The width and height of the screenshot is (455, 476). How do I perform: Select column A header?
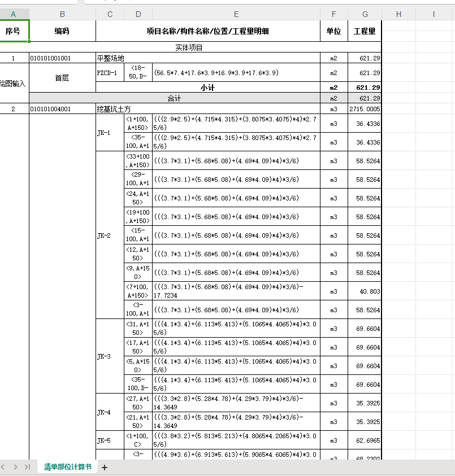tap(14, 14)
